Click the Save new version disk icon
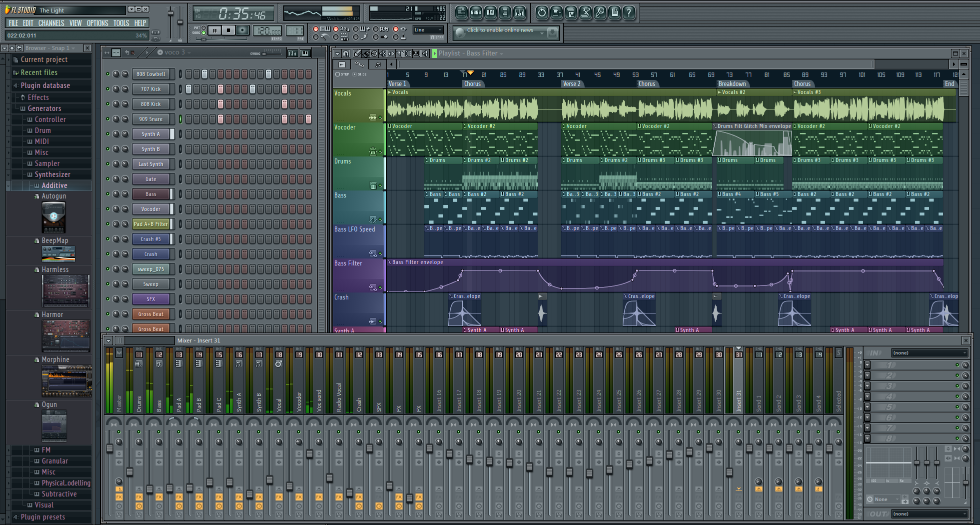The image size is (980, 525). pyautogui.click(x=557, y=12)
